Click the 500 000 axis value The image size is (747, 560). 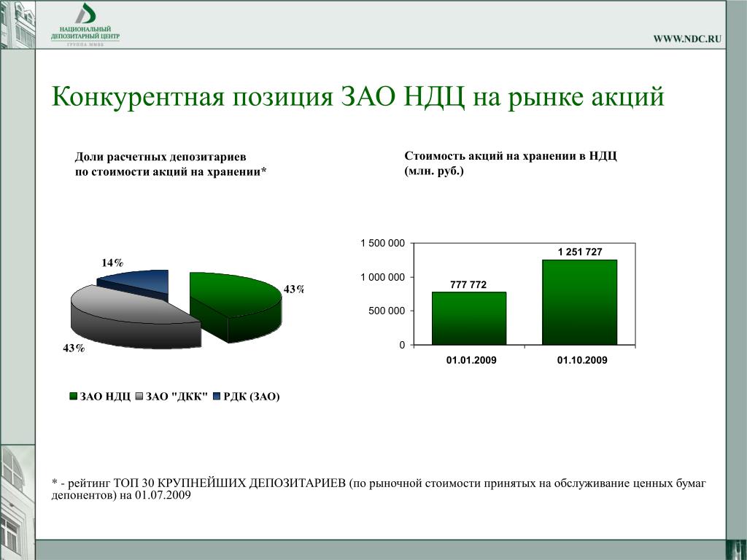pyautogui.click(x=387, y=311)
